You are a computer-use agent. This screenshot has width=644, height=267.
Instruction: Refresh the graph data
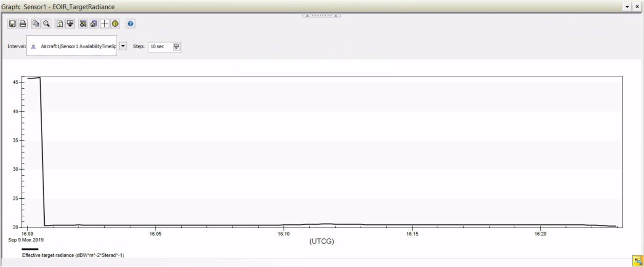pos(60,24)
